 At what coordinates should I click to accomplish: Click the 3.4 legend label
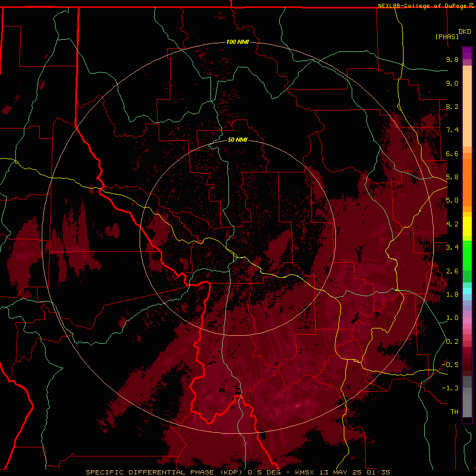452,248
